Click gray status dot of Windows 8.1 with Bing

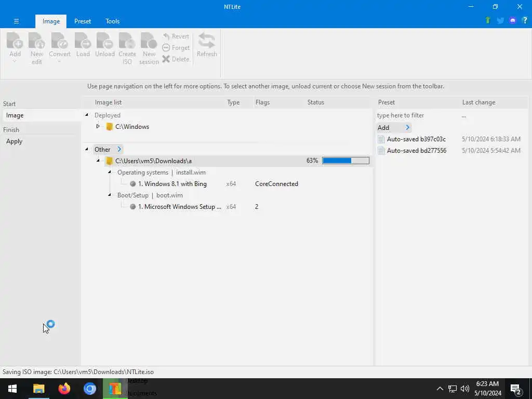click(x=132, y=184)
